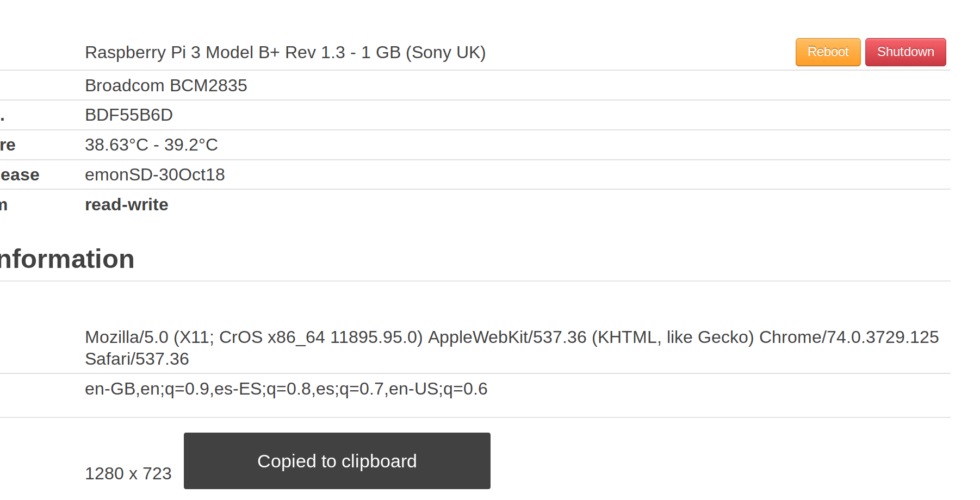Select the Raspberry Pi 3 Model B+ title
This screenshot has width=980, height=500.
coord(286,52)
